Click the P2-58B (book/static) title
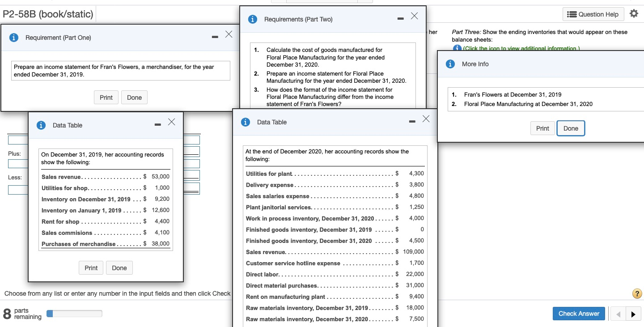Screen dimensions: 644x327 pos(48,14)
